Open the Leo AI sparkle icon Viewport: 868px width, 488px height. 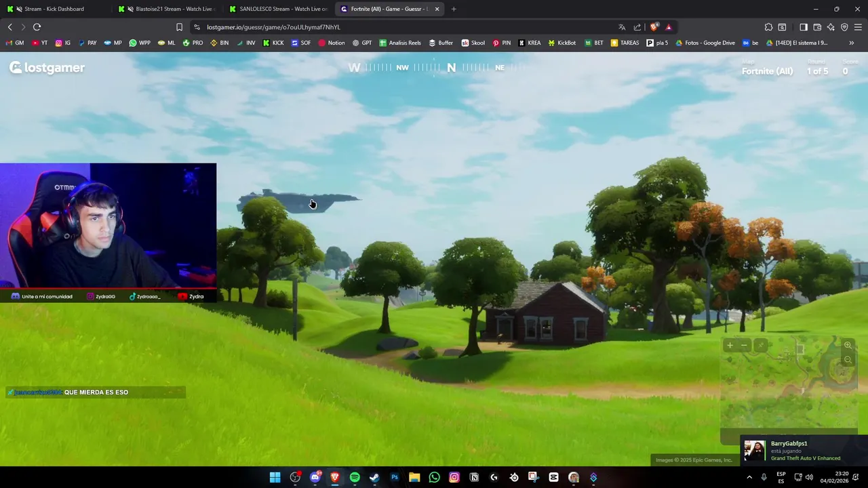point(831,27)
